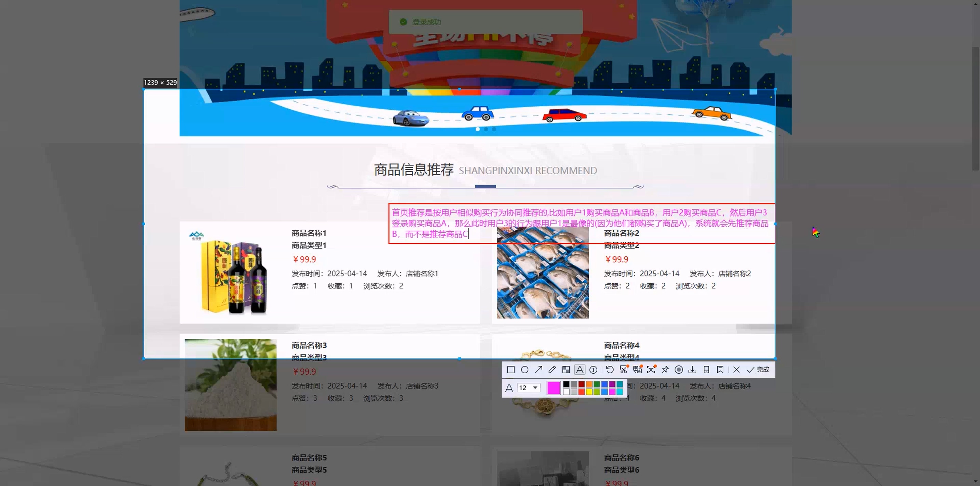
Task: Select the ellipse annotation tool
Action: [x=525, y=369]
